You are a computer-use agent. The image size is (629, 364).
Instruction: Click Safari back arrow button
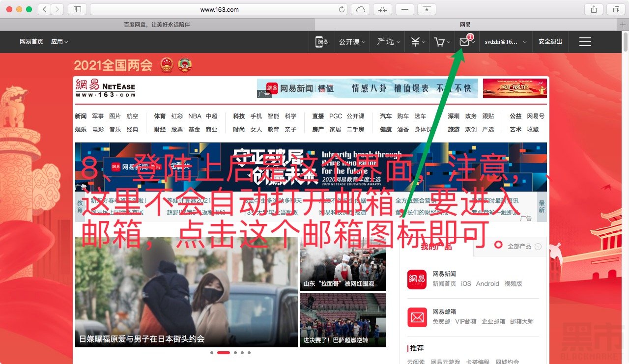(x=44, y=9)
